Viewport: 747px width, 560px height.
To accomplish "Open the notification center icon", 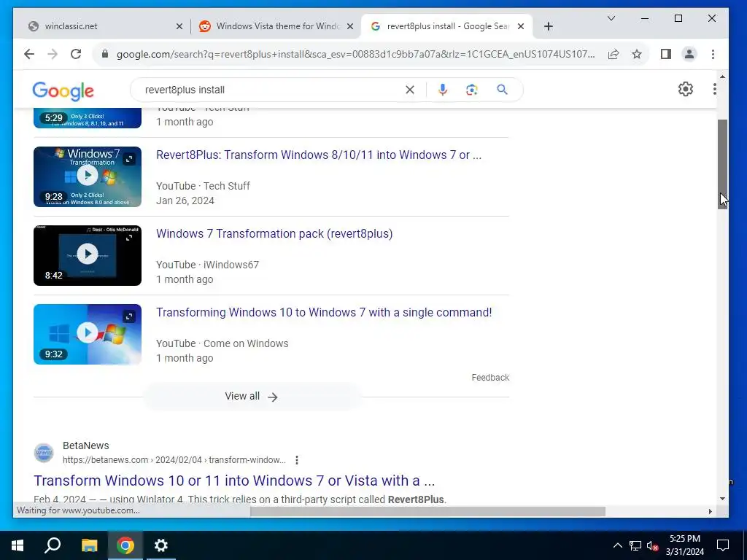I will [x=723, y=545].
